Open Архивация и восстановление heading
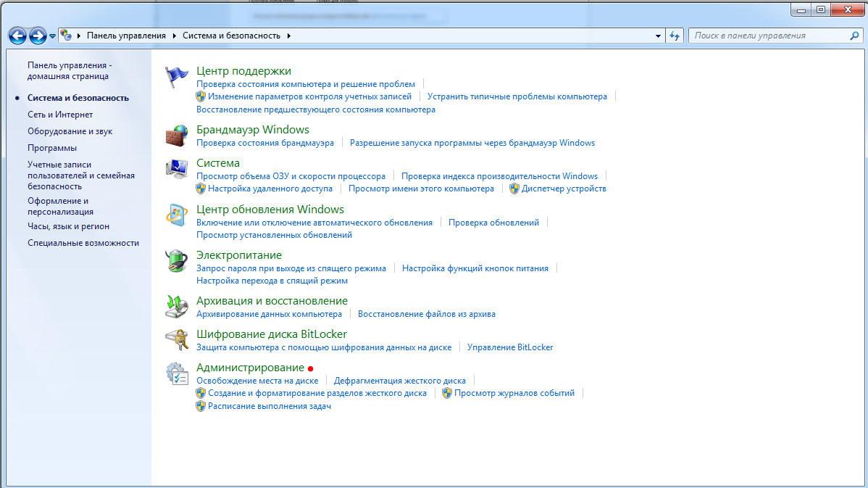The width and height of the screenshot is (868, 488). (x=272, y=301)
